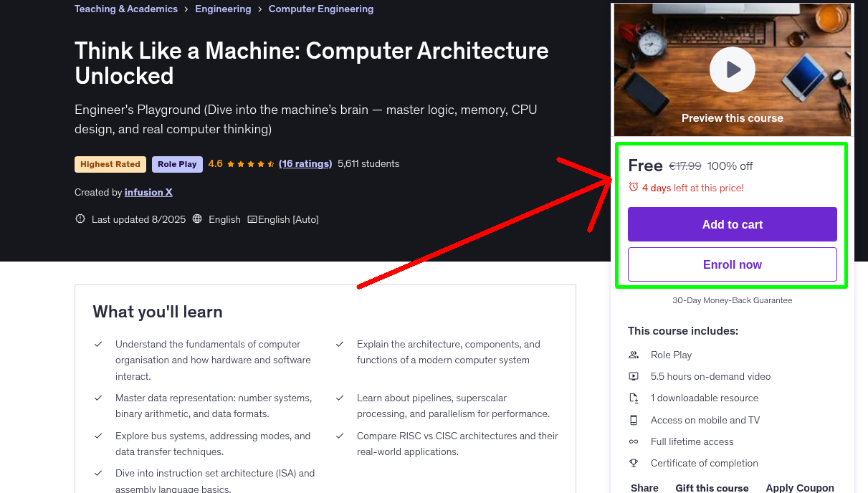Click the last updated clock icon
This screenshot has width=868, height=493.
(80, 219)
